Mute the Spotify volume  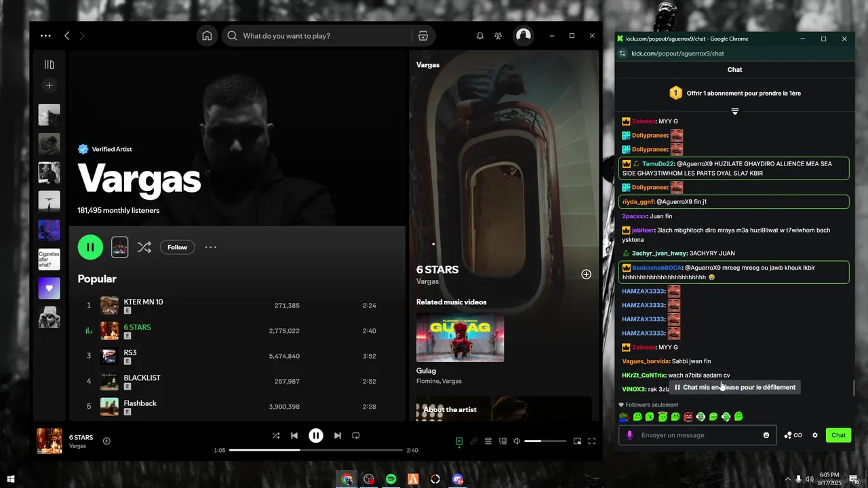click(517, 441)
